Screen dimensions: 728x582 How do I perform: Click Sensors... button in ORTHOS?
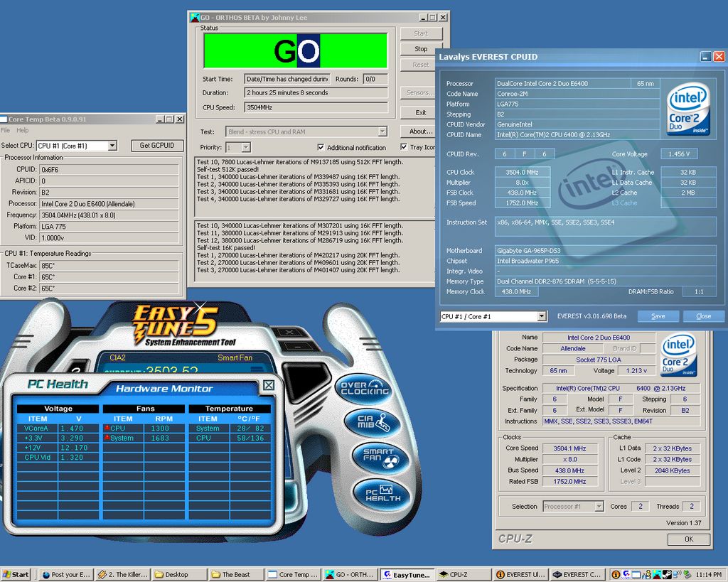418,93
